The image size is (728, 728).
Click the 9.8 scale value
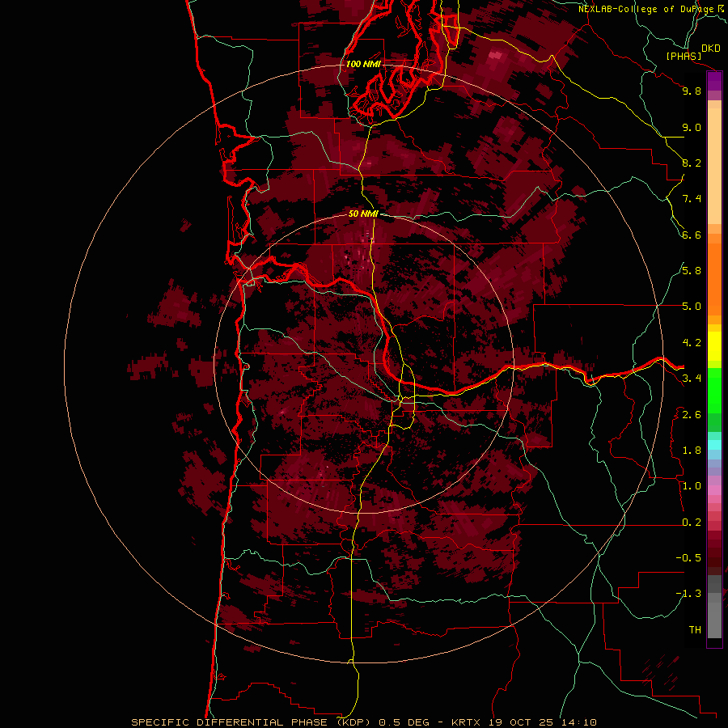692,91
